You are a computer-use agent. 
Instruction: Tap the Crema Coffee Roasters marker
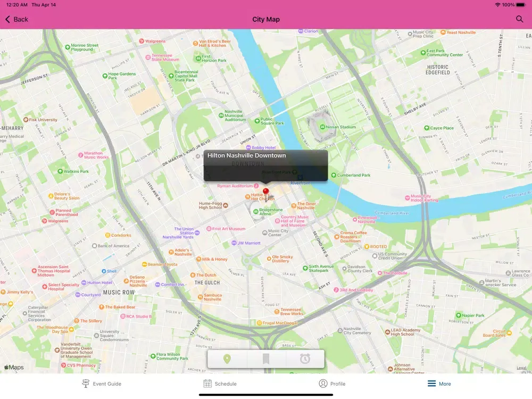(337, 237)
